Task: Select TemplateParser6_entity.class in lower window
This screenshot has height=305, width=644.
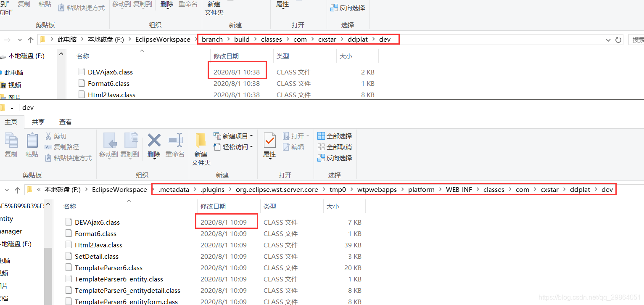Action: [x=119, y=279]
